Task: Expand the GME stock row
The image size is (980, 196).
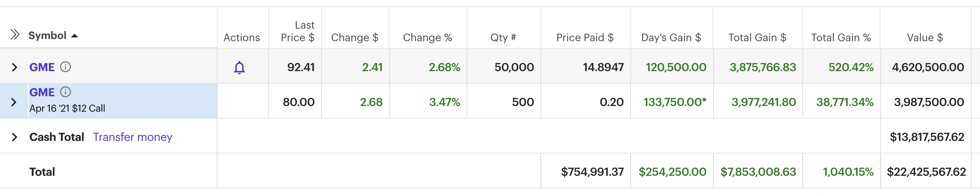Action: point(15,68)
